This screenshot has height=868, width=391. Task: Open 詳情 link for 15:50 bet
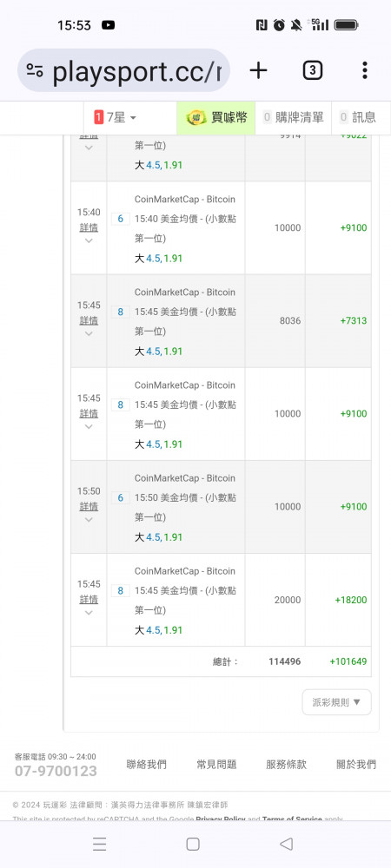(89, 506)
